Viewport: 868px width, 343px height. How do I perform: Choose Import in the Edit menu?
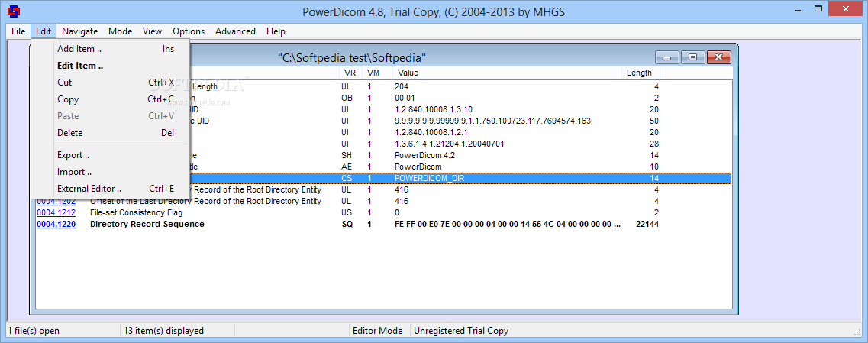pos(111,172)
